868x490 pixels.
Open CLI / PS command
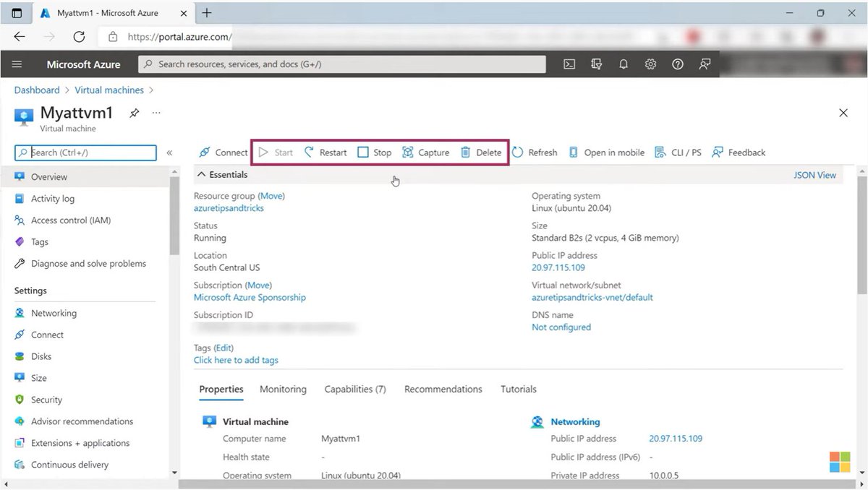(x=678, y=152)
